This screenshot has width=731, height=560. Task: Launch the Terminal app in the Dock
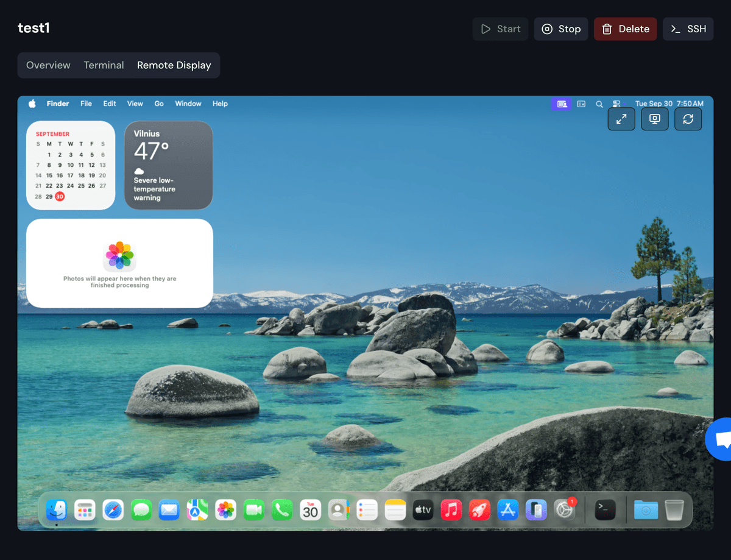point(605,509)
